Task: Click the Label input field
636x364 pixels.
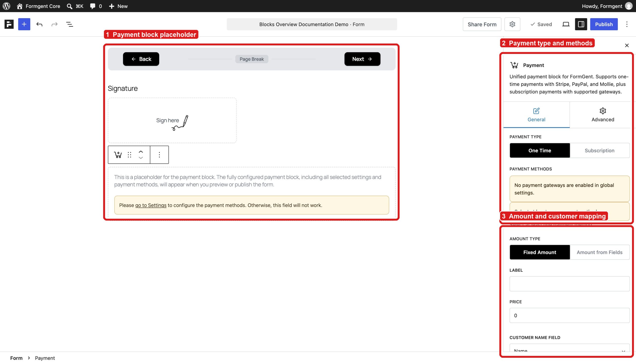Action: point(569,284)
